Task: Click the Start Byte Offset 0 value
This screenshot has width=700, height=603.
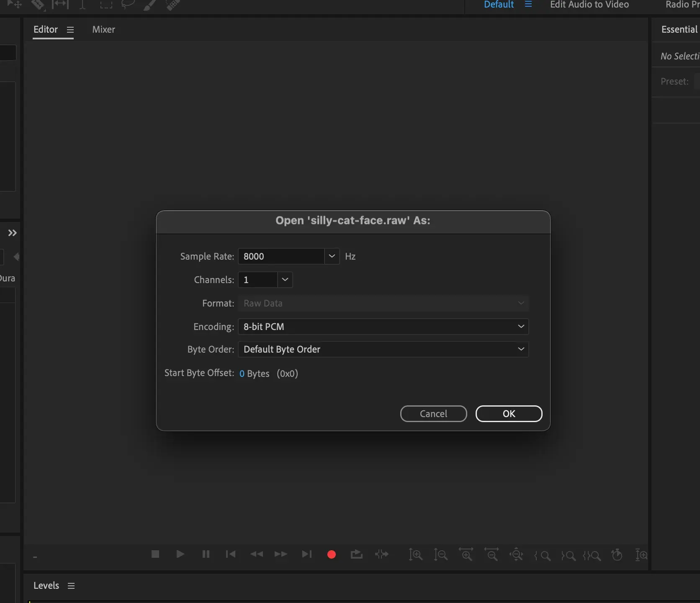Action: [242, 374]
